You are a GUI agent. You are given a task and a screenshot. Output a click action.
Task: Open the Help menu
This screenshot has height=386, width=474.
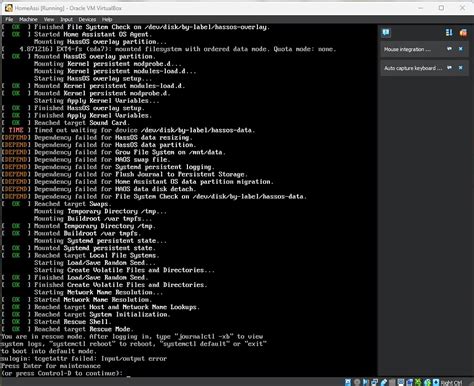pos(107,19)
